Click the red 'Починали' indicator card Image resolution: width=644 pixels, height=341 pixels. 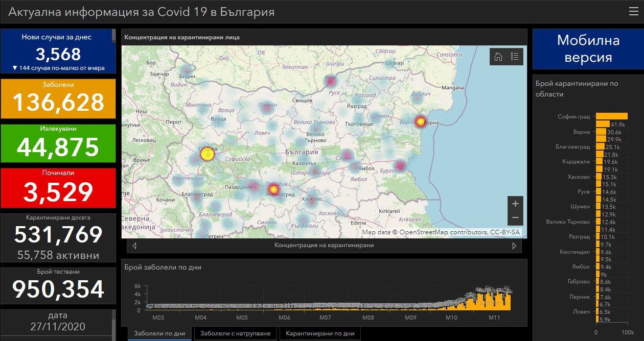[58, 187]
